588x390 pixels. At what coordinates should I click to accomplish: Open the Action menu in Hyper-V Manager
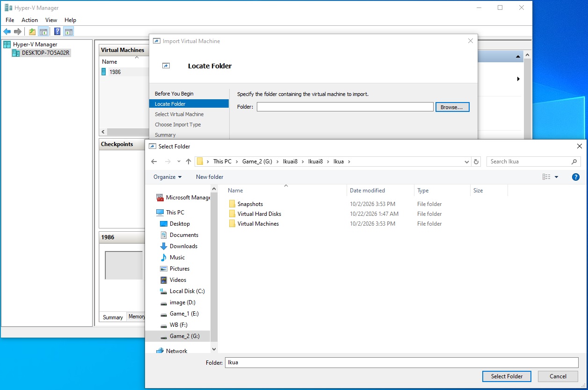(29, 20)
